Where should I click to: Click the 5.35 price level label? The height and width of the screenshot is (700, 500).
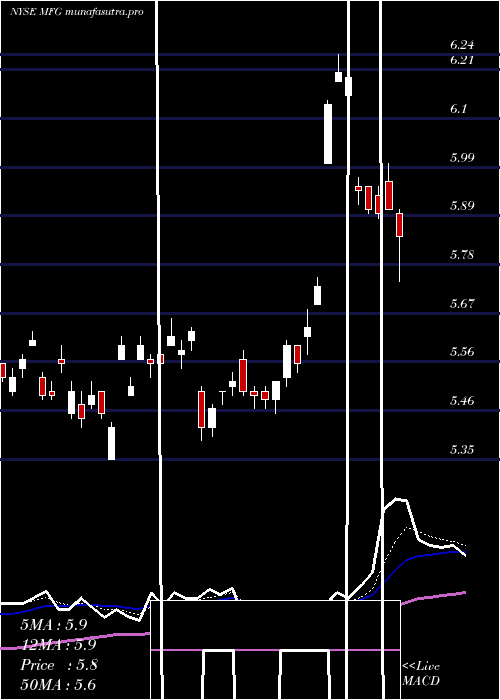tap(462, 449)
